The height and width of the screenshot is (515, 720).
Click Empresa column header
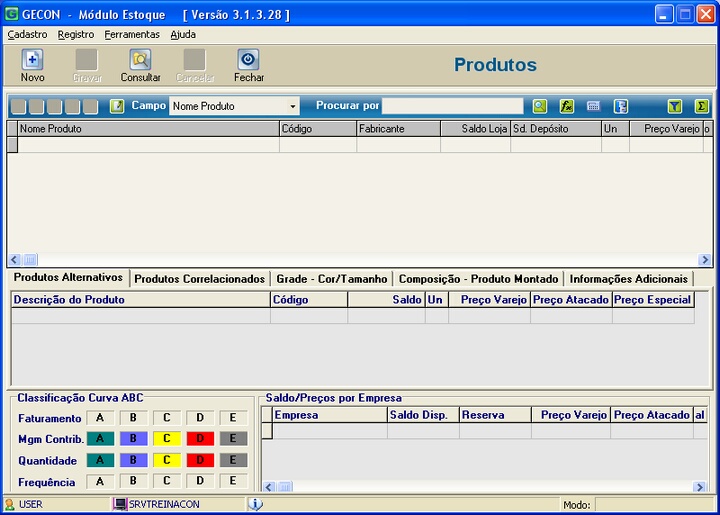click(x=330, y=415)
